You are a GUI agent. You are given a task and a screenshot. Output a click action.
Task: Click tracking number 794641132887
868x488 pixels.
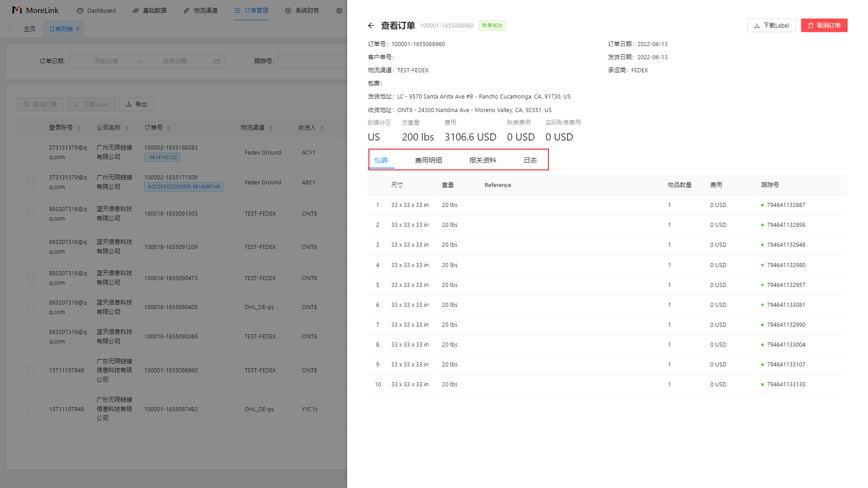pyautogui.click(x=786, y=205)
